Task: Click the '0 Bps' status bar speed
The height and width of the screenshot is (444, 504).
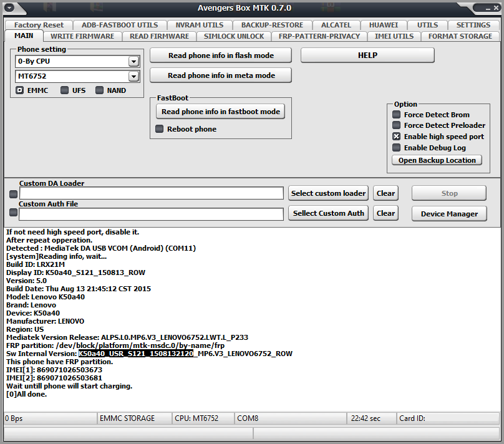Action: (x=50, y=418)
